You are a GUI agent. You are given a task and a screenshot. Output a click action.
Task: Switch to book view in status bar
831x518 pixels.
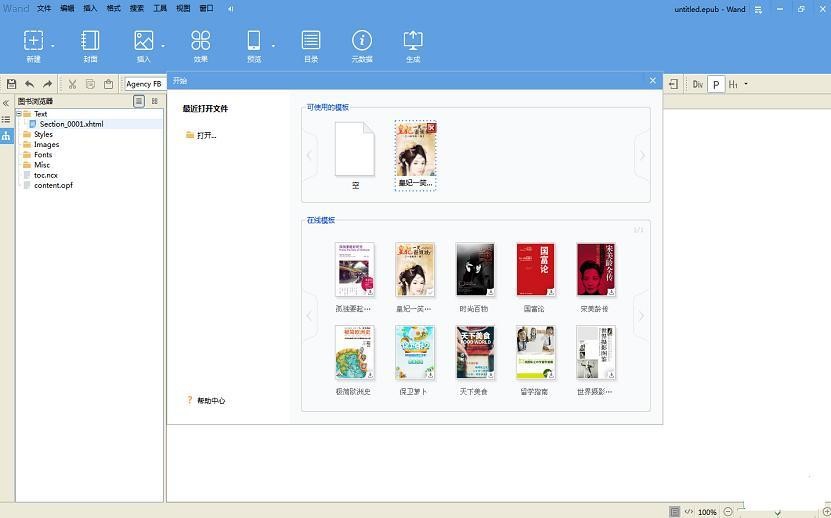[x=674, y=512]
